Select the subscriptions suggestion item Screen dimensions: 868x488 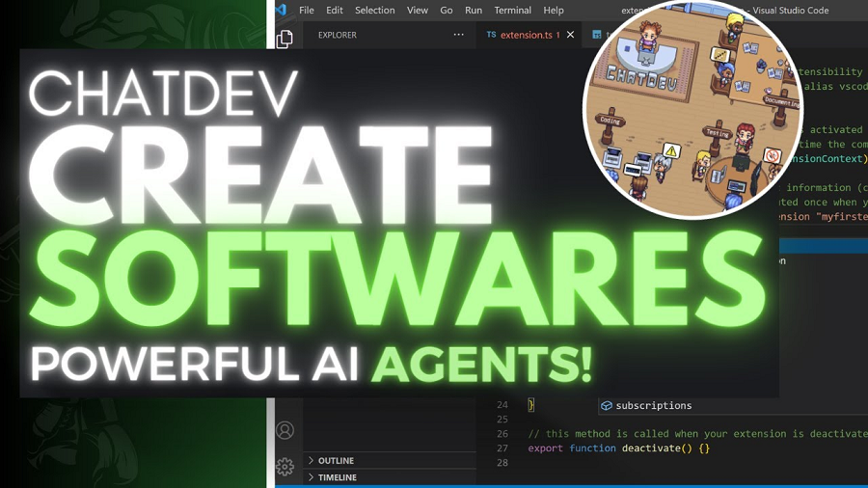[653, 406]
